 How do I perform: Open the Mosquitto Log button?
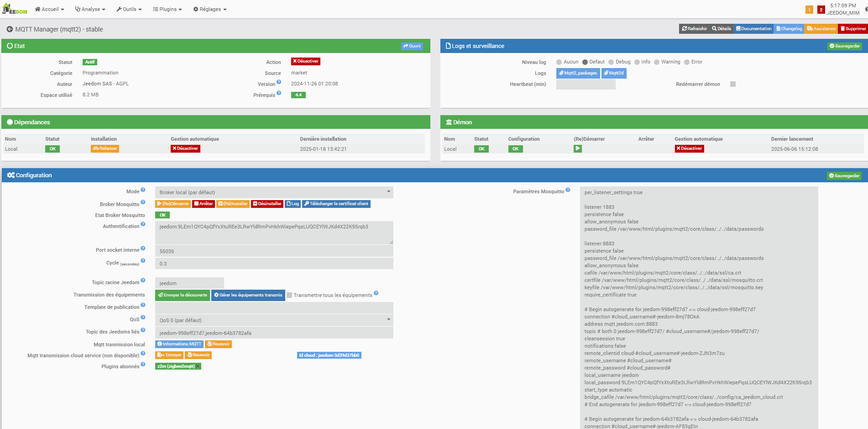tap(293, 204)
